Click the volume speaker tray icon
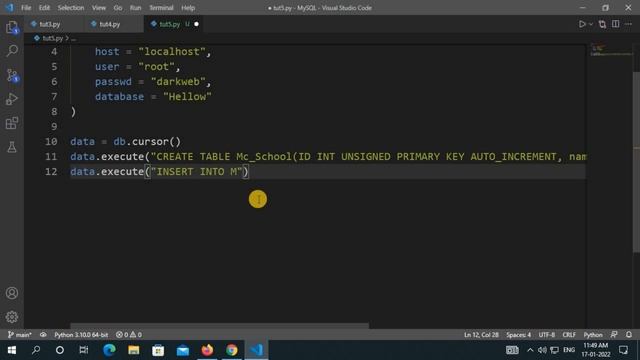 click(x=542, y=350)
